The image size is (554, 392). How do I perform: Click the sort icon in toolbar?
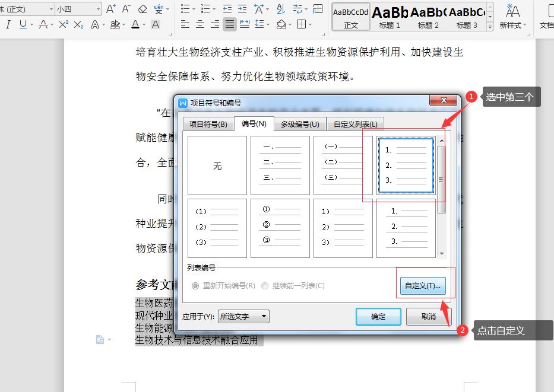pos(281,9)
